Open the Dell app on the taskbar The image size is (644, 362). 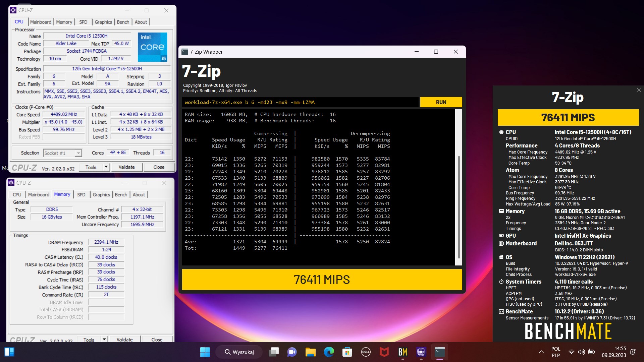pos(366,352)
